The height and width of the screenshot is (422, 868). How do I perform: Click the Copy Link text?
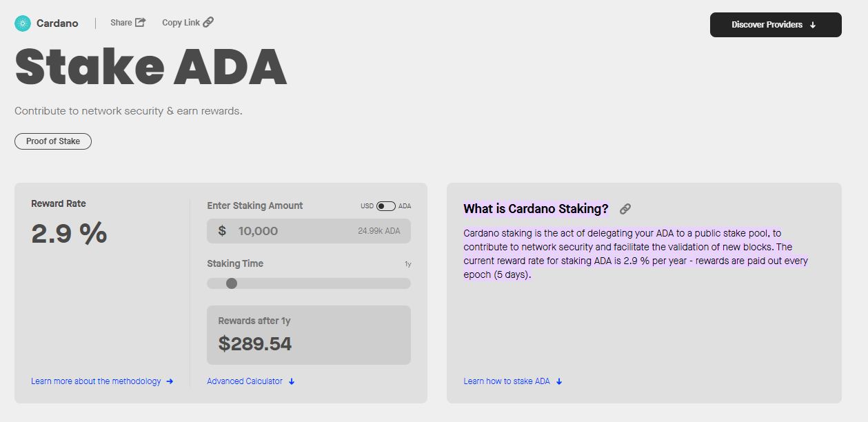(x=181, y=23)
